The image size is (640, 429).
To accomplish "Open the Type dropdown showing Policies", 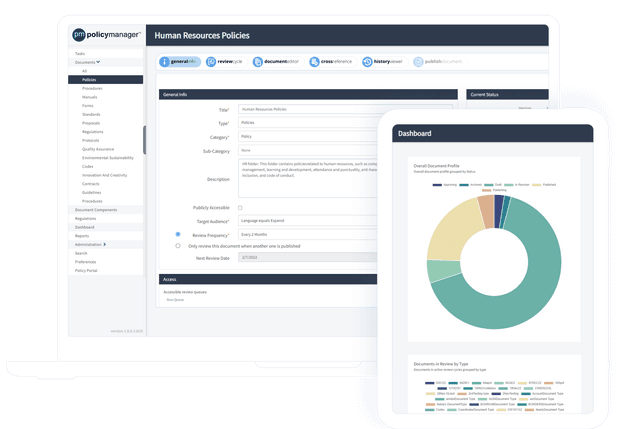I will tap(307, 122).
